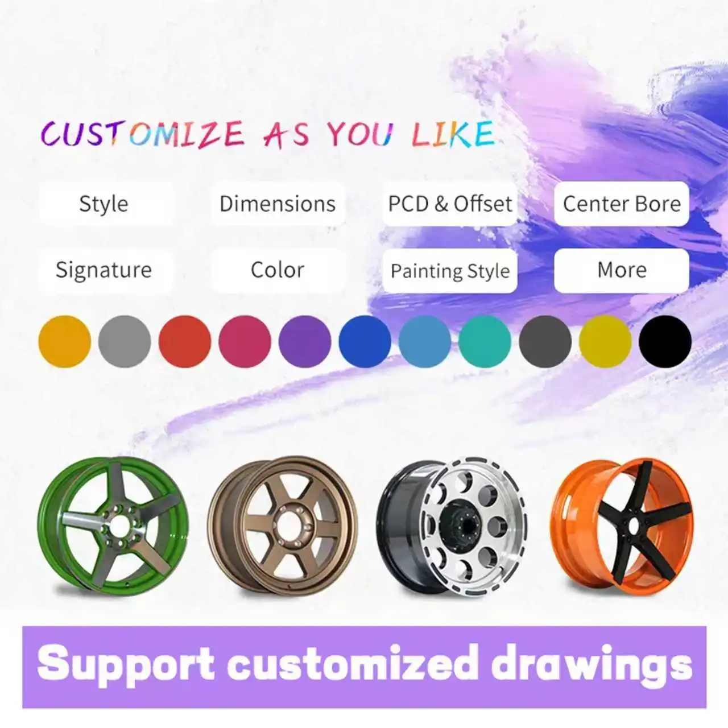Pick the orange-yellow color swatch
Screen dimensions: 728x728
[64, 341]
